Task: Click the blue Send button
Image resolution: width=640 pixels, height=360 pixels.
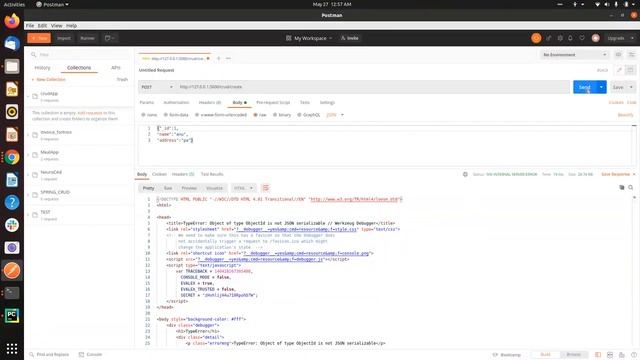Action: coord(584,87)
